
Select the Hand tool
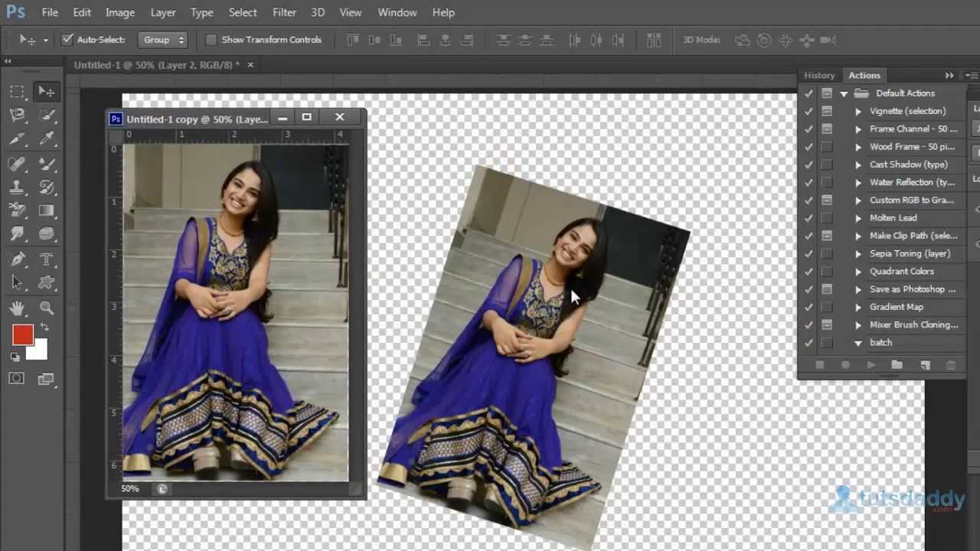tap(17, 308)
